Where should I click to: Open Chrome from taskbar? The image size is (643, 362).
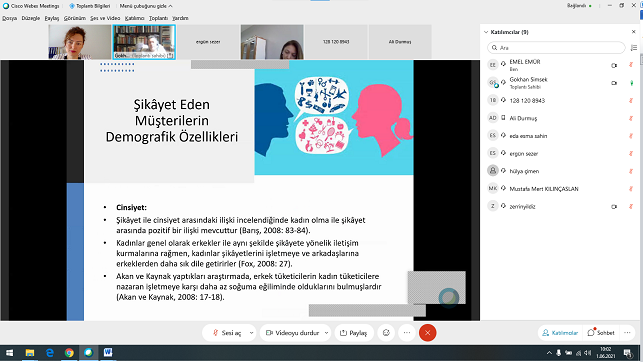tap(69, 353)
